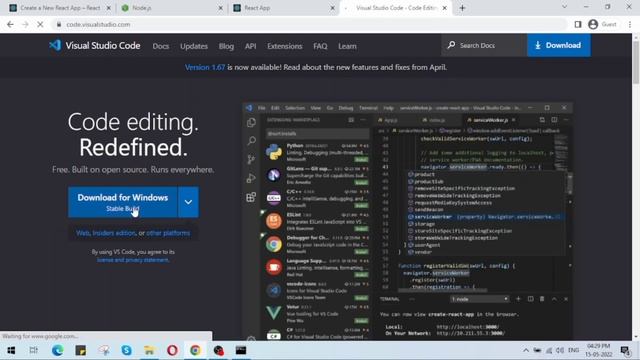Open Chrome from the taskbar
Screen dimensions: 640x360
point(195,350)
